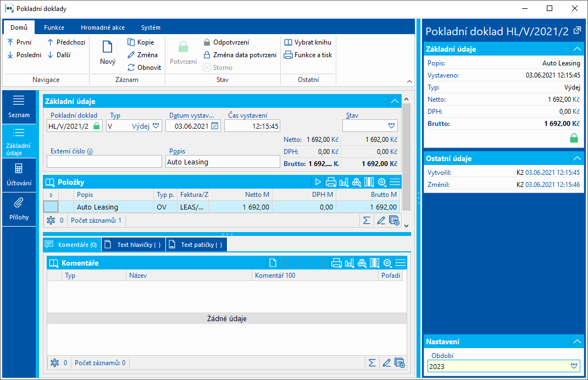Viewport: 588px width, 380px height.
Task: Click the sum sigma icon under Položky
Action: coord(367,221)
